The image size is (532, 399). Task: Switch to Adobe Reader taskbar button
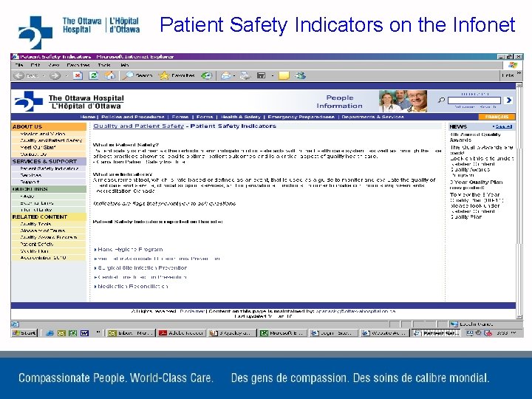pyautogui.click(x=182, y=333)
